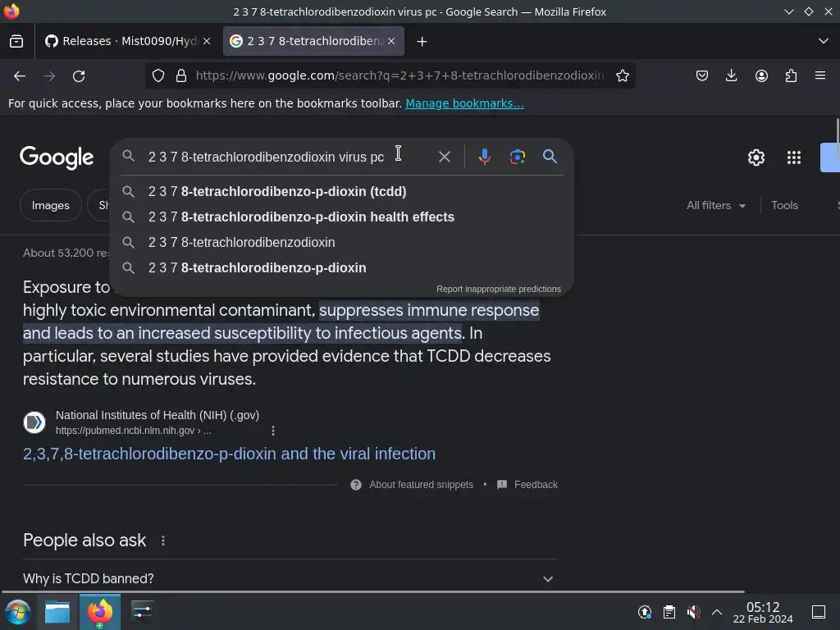Select the 2 3 7 8-tetrachlorodibenzodioxin tab
840x630 pixels.
(313, 41)
